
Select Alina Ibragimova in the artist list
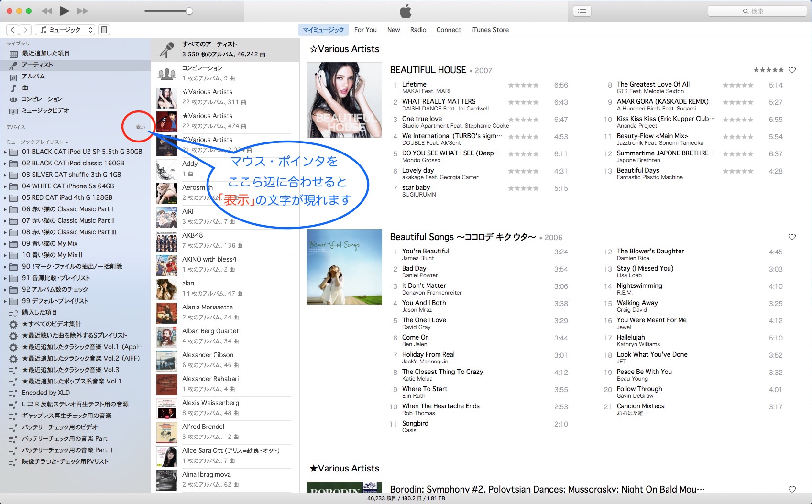point(225,480)
